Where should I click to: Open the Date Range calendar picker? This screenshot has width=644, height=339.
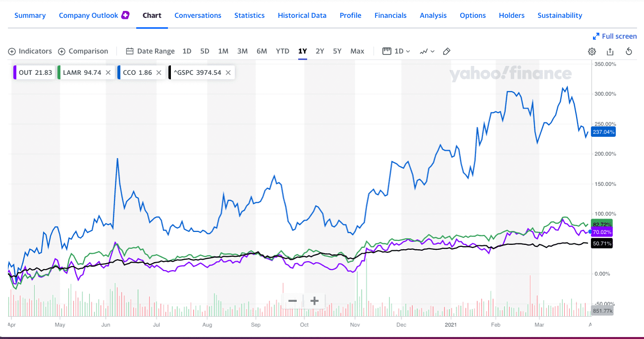tap(151, 51)
